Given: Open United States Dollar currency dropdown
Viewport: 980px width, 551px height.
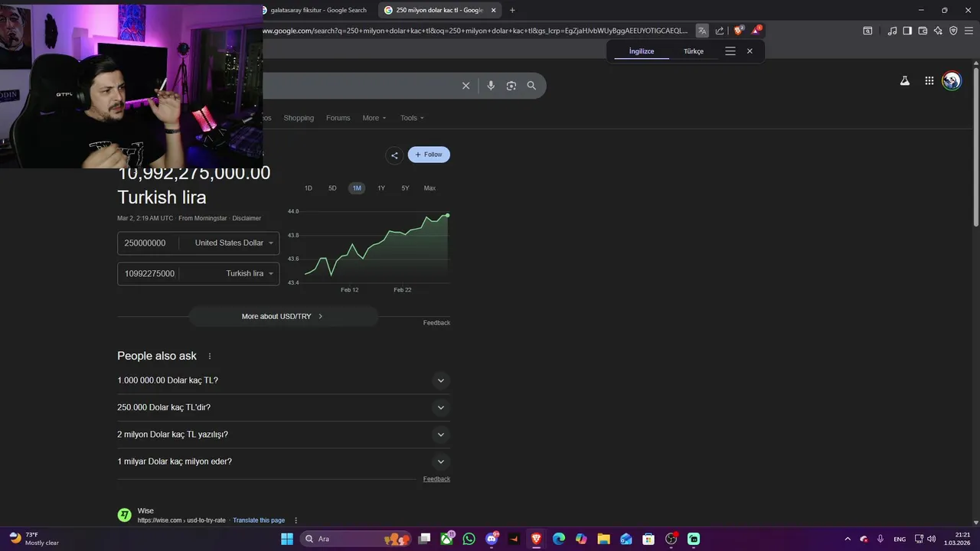Looking at the screenshot, I should (234, 243).
